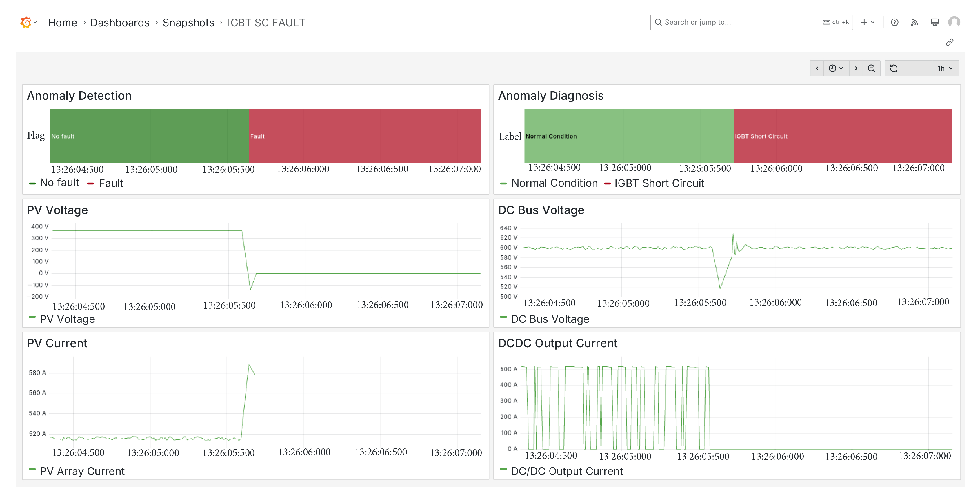Click the Grafana logo icon
This screenshot has height=498, width=980.
(x=26, y=22)
